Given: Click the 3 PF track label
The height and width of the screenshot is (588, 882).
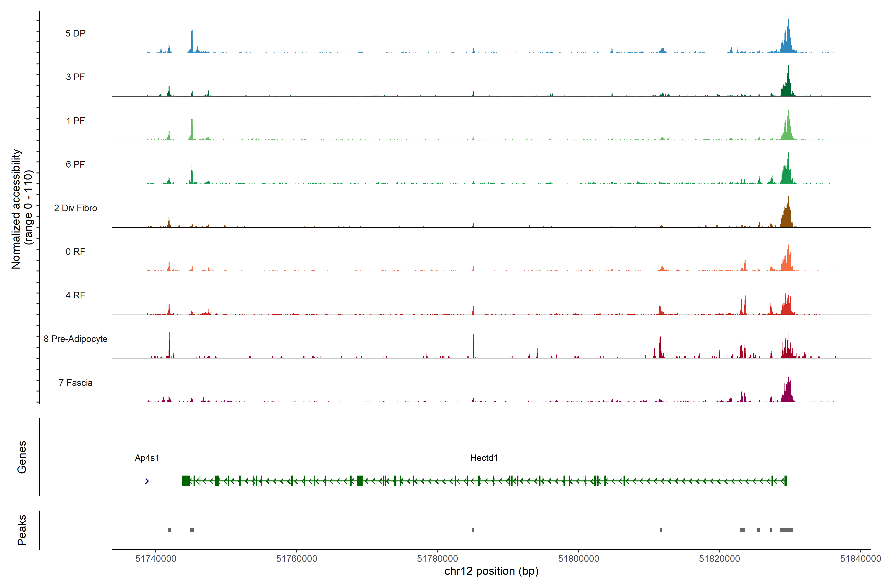Looking at the screenshot, I should pyautogui.click(x=75, y=77).
